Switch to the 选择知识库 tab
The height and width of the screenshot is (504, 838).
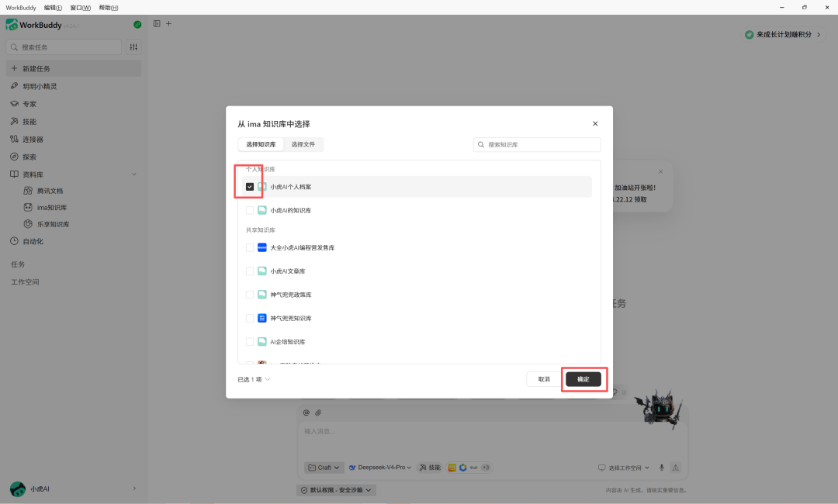tap(261, 145)
